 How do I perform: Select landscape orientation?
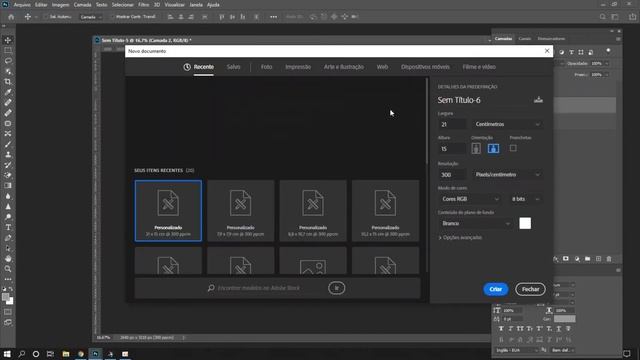pos(493,149)
